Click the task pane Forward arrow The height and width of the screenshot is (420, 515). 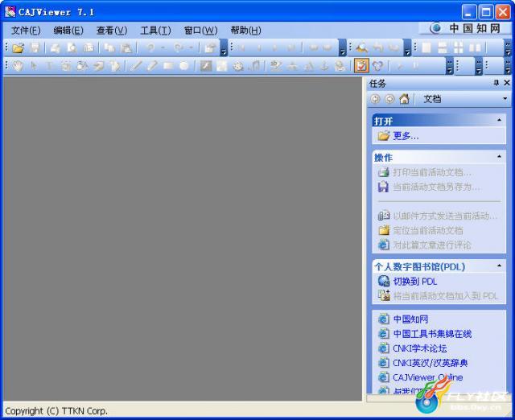389,99
